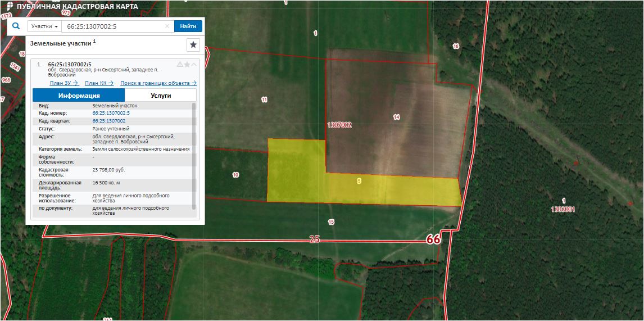This screenshot has height=321, width=644.
Task: Open favorites with the star button
Action: pyautogui.click(x=193, y=45)
